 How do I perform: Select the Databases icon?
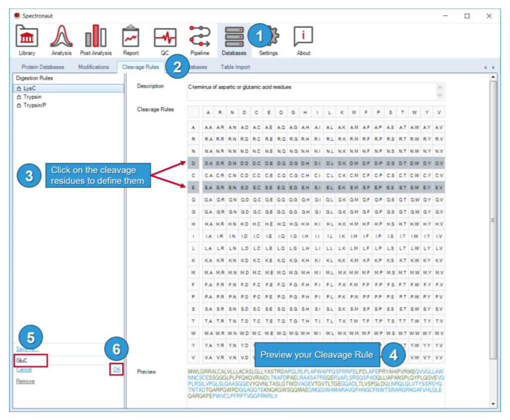click(x=234, y=40)
